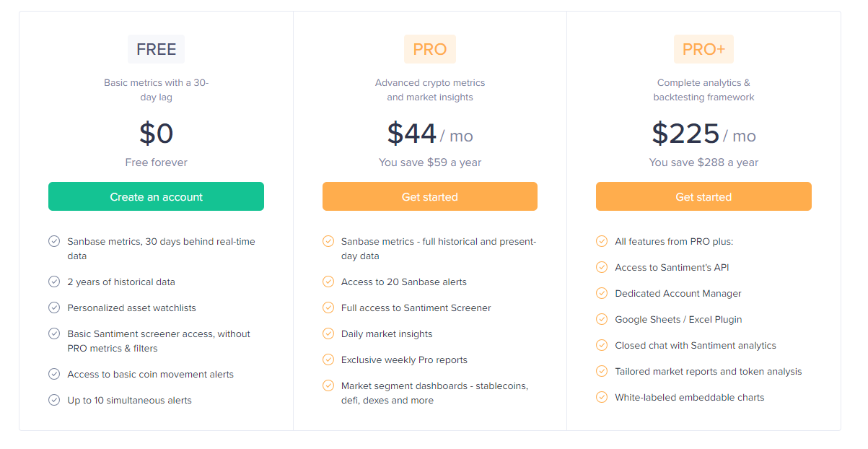Click checkmark icon next to White-labeled embeddable charts

click(602, 397)
